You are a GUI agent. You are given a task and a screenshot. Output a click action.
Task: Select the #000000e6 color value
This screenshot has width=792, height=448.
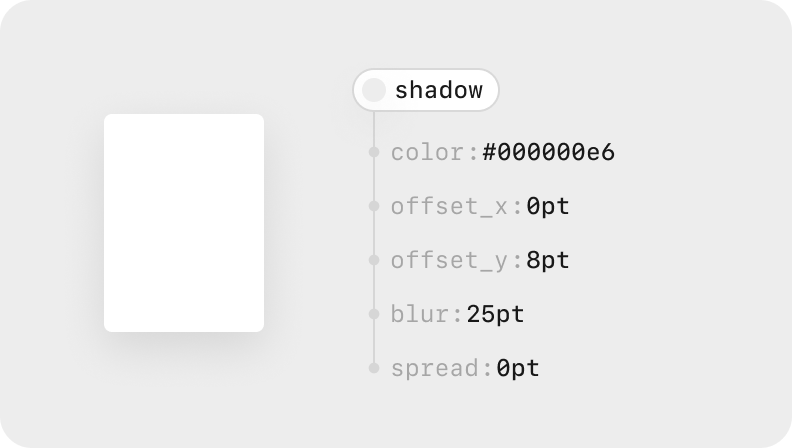tap(549, 152)
